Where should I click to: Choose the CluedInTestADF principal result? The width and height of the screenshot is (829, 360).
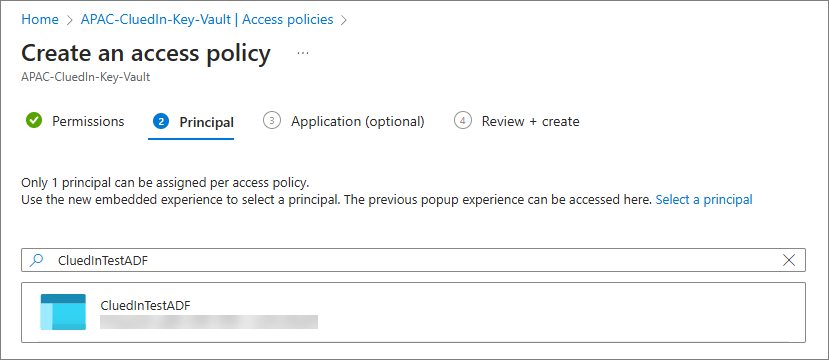[413, 312]
